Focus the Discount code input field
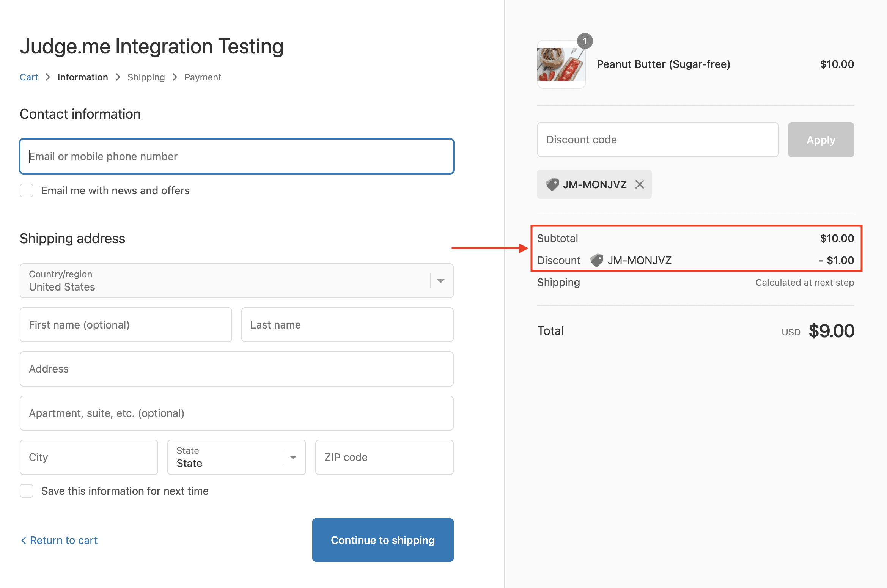Viewport: 887px width, 588px height. click(x=657, y=140)
